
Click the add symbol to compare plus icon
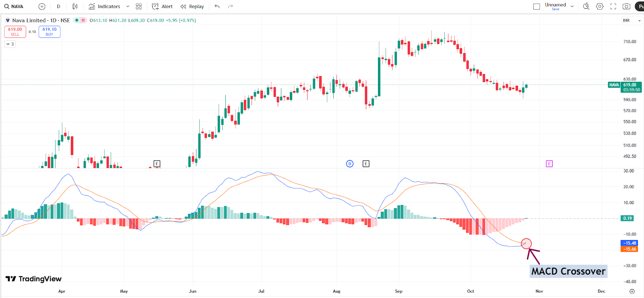click(42, 6)
